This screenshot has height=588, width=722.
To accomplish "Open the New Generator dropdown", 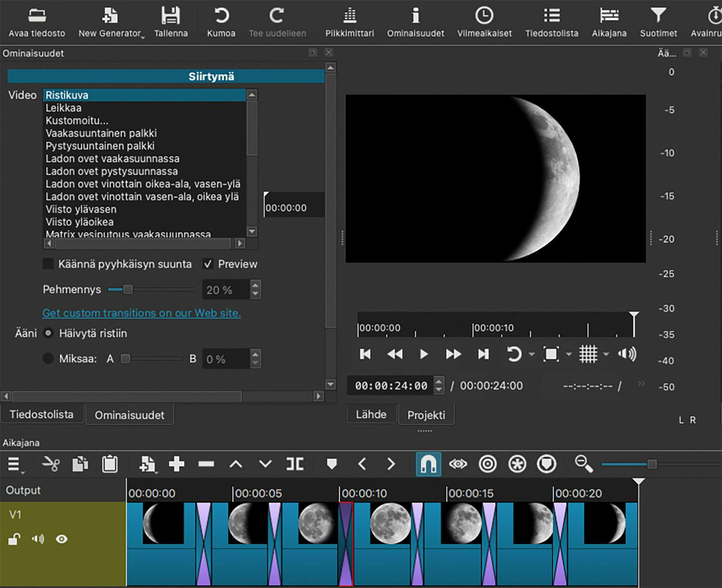I will (x=111, y=22).
